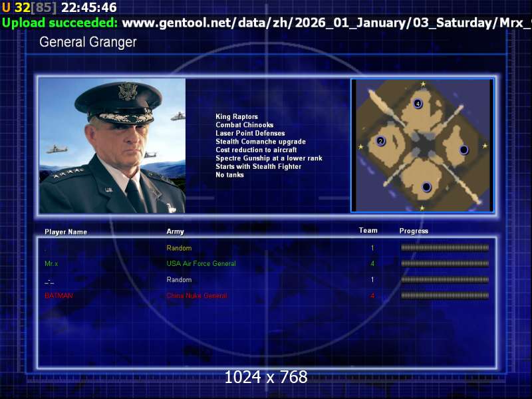Image resolution: width=532 pixels, height=399 pixels.
Task: Click the Progress bar in the yellow Random row
Action: click(445, 247)
